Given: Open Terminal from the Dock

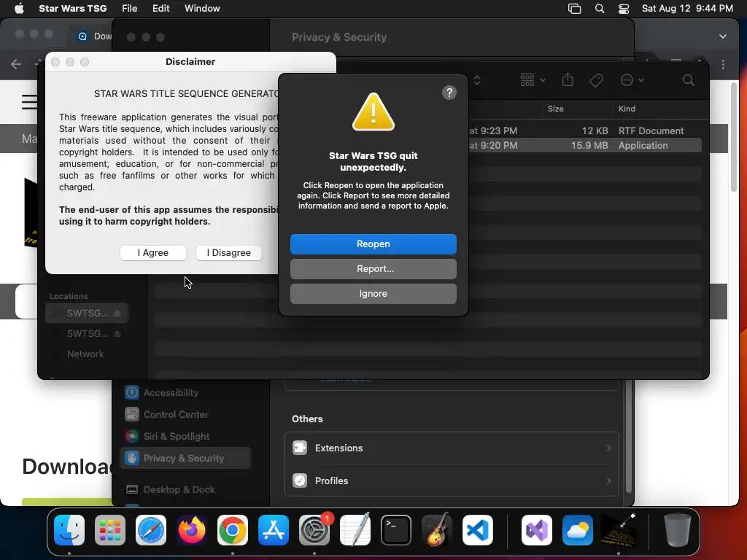Looking at the screenshot, I should pyautogui.click(x=396, y=530).
